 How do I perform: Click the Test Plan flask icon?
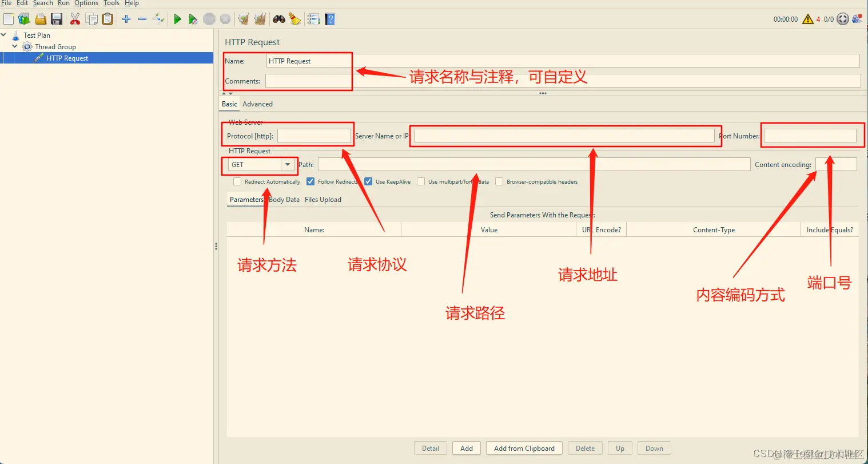pyautogui.click(x=15, y=35)
